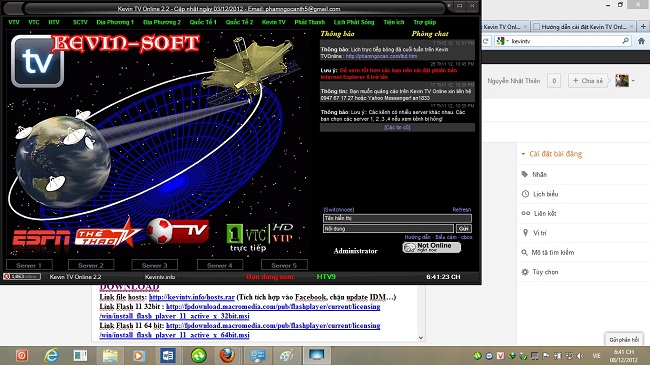
Task: Click the Kevin-Soft TV logo icon
Action: pos(37,61)
